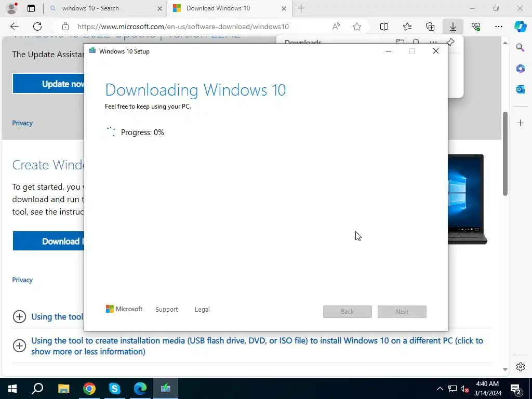Open Edge Settings and more menu
The width and height of the screenshot is (532, 399).
click(x=498, y=26)
